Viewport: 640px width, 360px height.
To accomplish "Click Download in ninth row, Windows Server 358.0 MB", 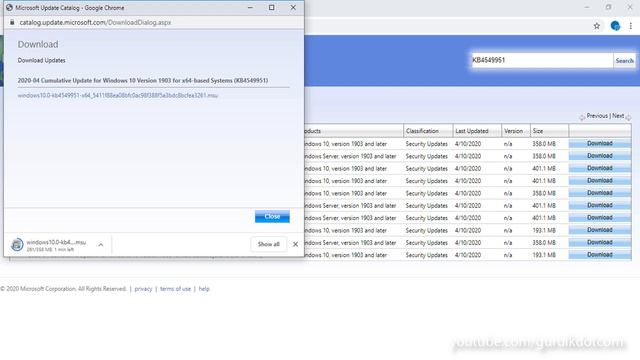I will [x=600, y=242].
